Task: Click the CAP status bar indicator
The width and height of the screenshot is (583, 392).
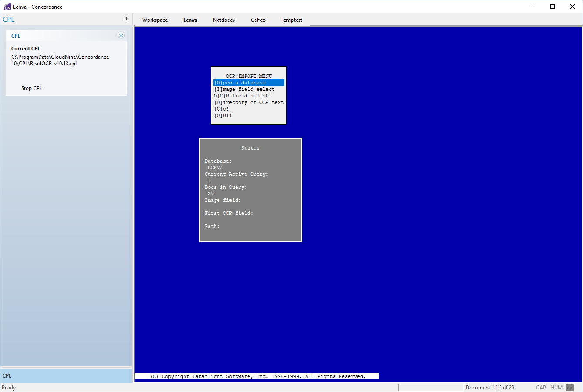Action: [x=541, y=388]
